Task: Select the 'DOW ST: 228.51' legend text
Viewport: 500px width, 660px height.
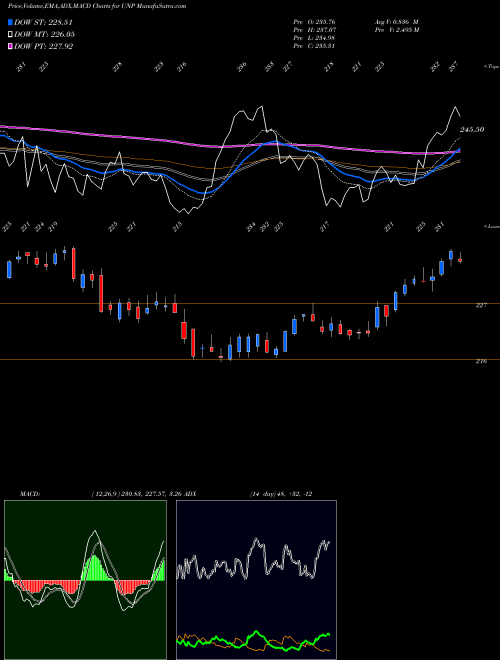Action: point(44,22)
